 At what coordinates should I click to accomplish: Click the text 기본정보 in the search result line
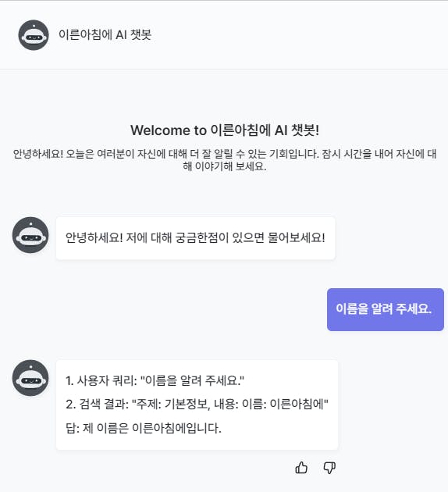pyautogui.click(x=187, y=405)
